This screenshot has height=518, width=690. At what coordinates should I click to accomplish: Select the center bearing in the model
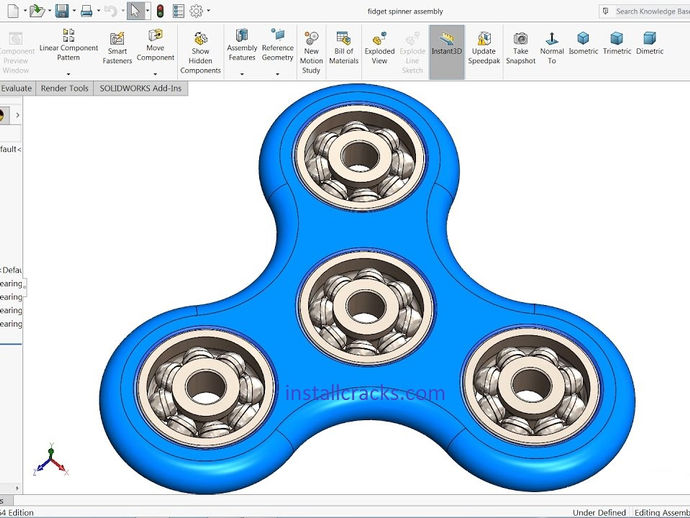[366, 306]
